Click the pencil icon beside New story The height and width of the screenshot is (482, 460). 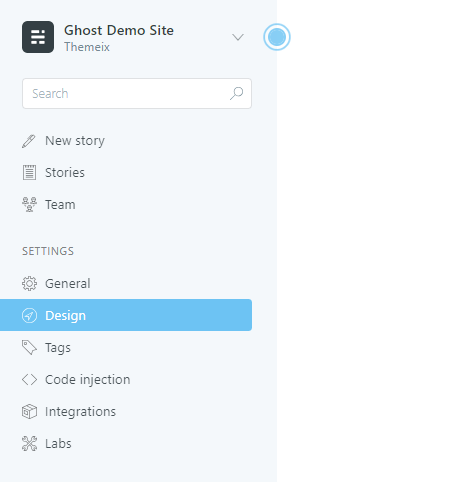[x=29, y=141]
